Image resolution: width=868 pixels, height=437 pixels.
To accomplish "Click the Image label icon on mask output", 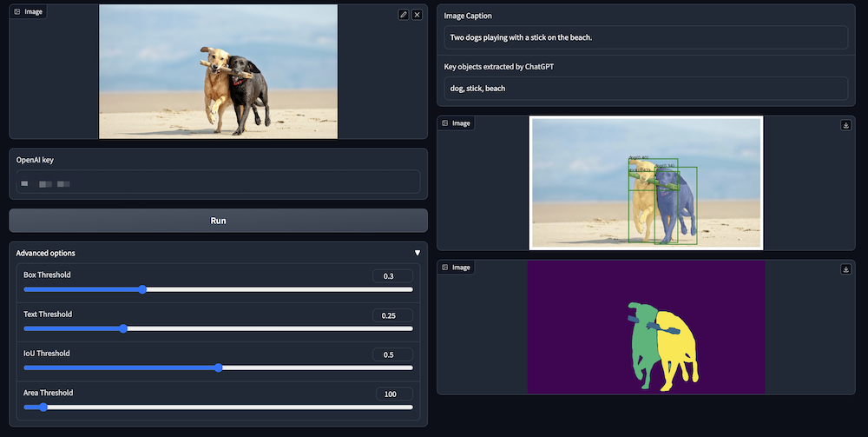I will pyautogui.click(x=445, y=268).
